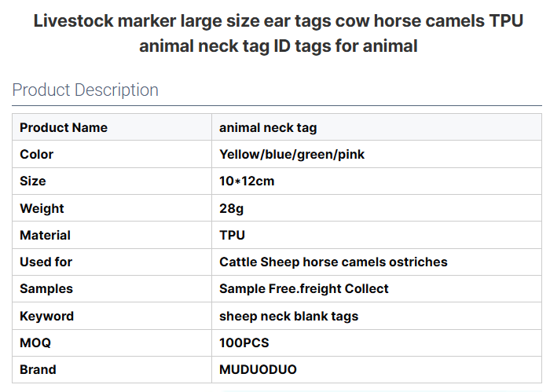550x392 pixels.
Task: Click the MUDUODUO brand value
Action: (x=258, y=369)
